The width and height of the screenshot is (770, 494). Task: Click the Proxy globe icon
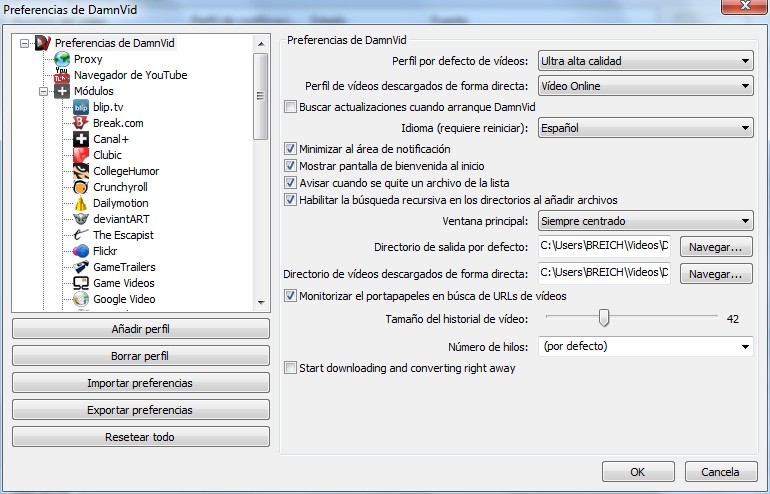[x=62, y=59]
